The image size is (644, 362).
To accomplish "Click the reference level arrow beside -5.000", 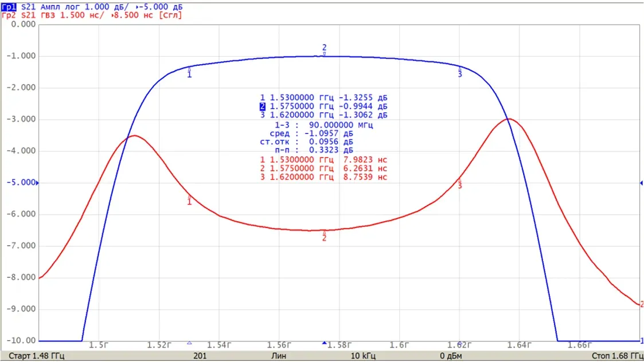I will [37, 183].
